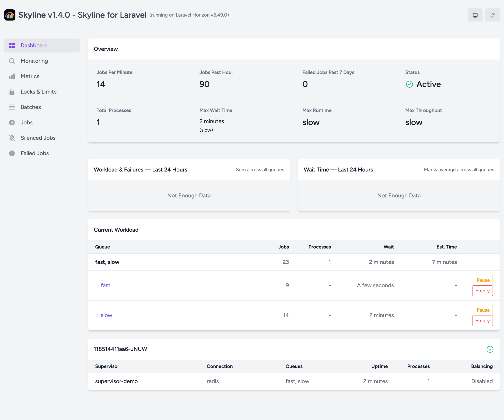This screenshot has width=504, height=420.
Task: Click the Batches list lines icon
Action: point(12,107)
